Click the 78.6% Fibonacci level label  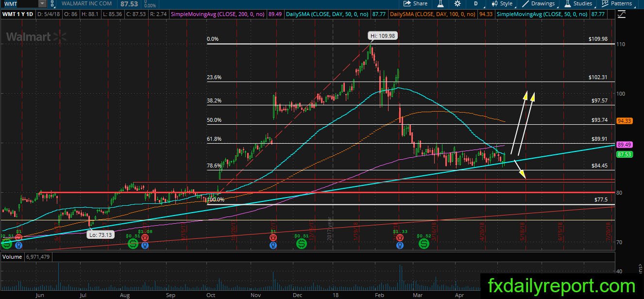pos(214,166)
